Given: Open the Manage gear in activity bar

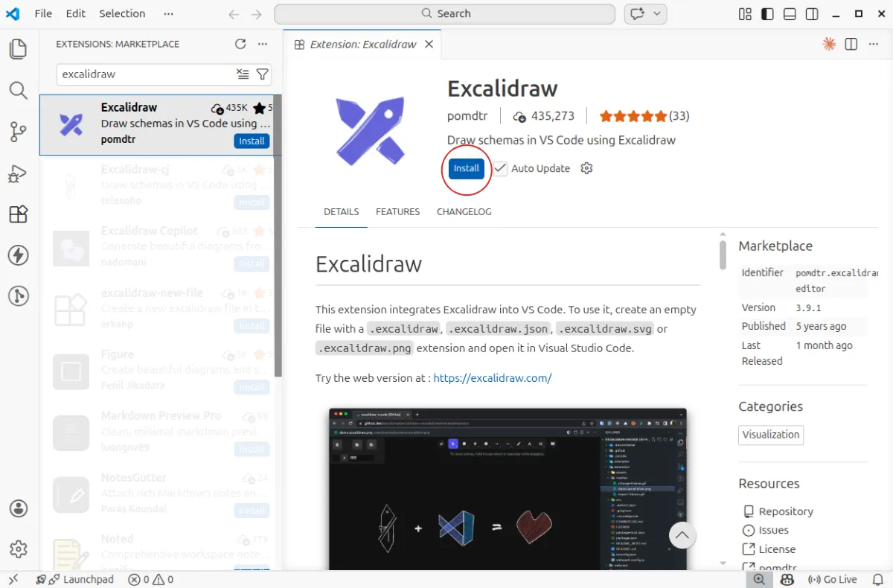Looking at the screenshot, I should [x=18, y=549].
